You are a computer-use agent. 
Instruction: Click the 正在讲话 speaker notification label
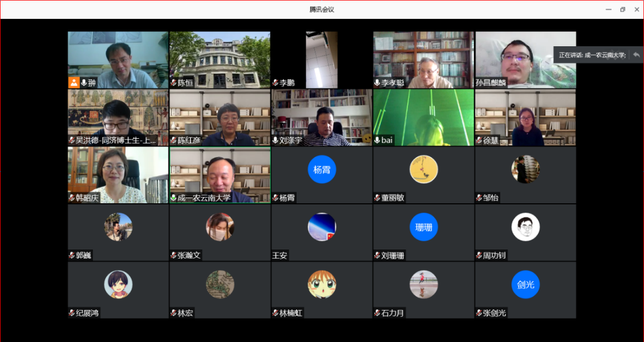[x=592, y=55]
